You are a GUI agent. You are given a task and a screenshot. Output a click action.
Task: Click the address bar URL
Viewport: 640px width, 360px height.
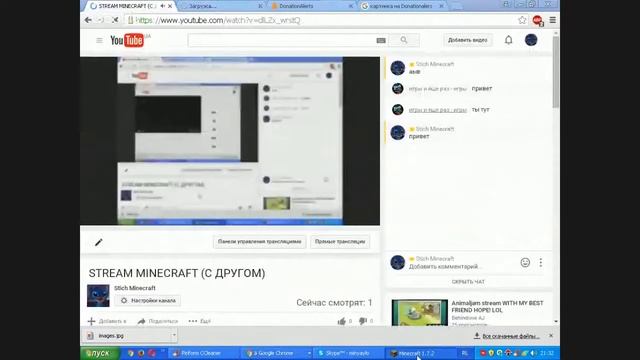[218, 20]
